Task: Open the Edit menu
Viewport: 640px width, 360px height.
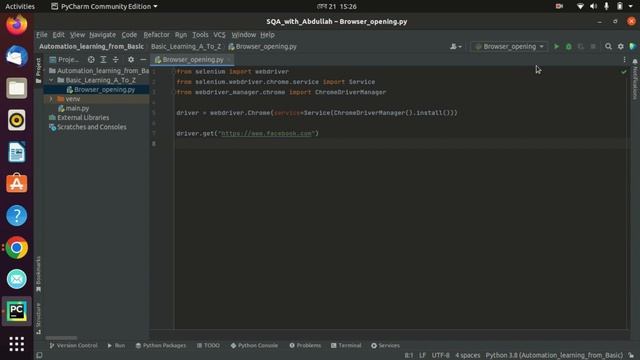Action: point(58,35)
